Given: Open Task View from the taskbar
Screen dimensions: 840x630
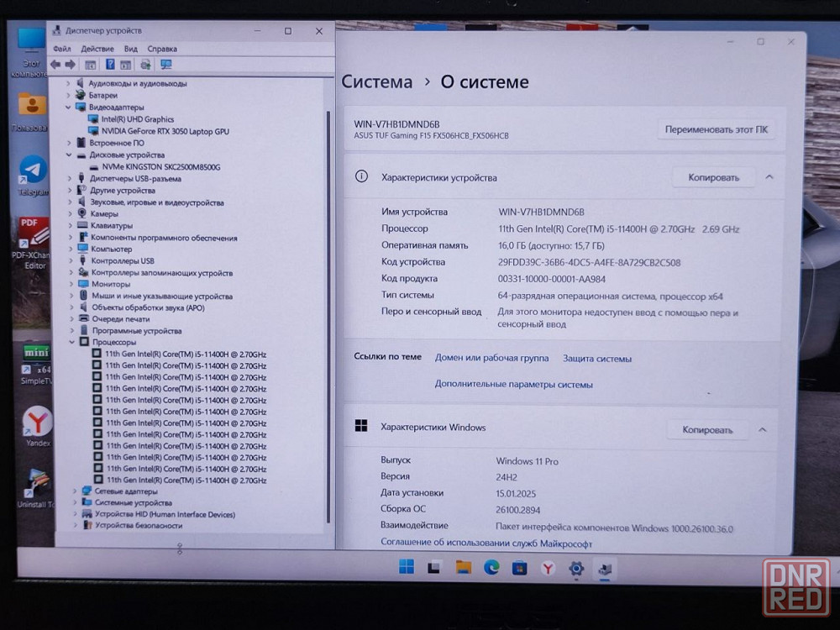Looking at the screenshot, I should click(x=434, y=567).
